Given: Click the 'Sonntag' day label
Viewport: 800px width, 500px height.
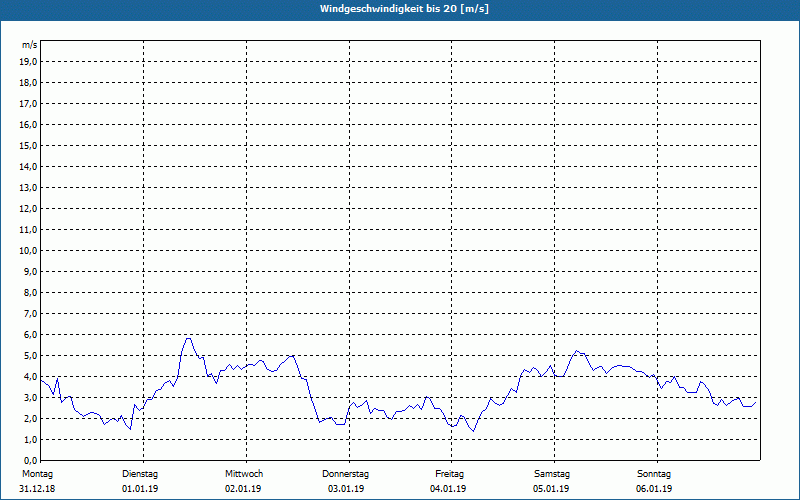Looking at the screenshot, I should [654, 474].
